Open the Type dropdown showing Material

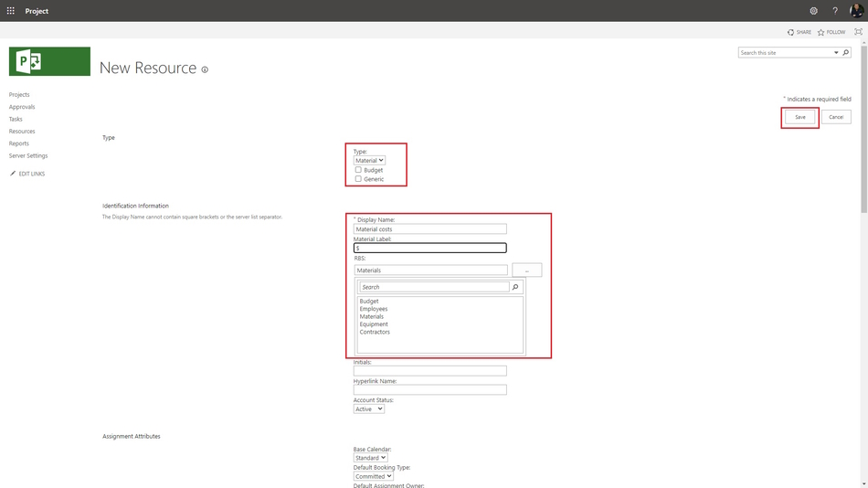pos(369,160)
